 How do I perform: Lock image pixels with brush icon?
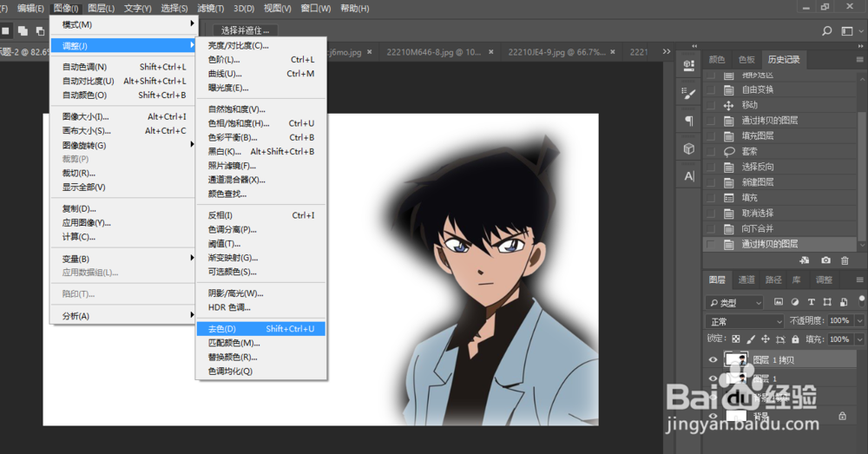coord(751,339)
